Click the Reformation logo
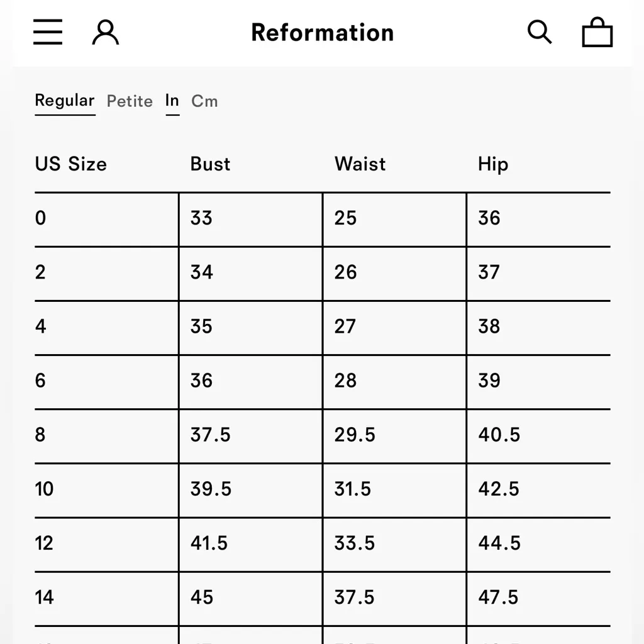Viewport: 644px width, 644px height. click(x=322, y=33)
